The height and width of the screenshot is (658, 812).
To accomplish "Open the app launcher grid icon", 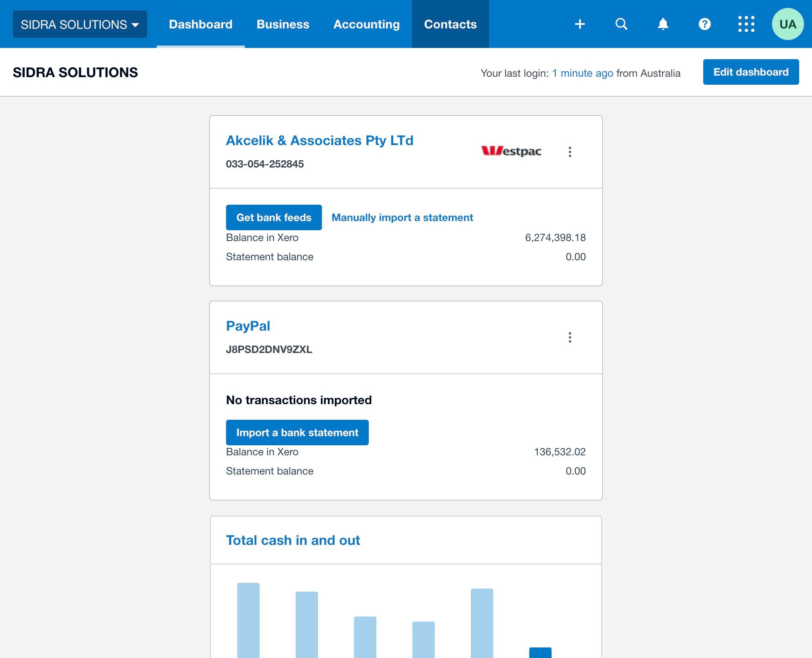I will click(746, 24).
